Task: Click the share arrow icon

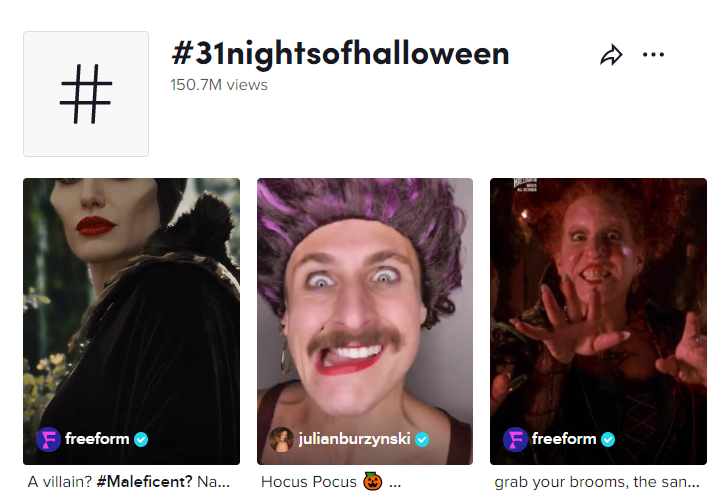Action: [611, 55]
